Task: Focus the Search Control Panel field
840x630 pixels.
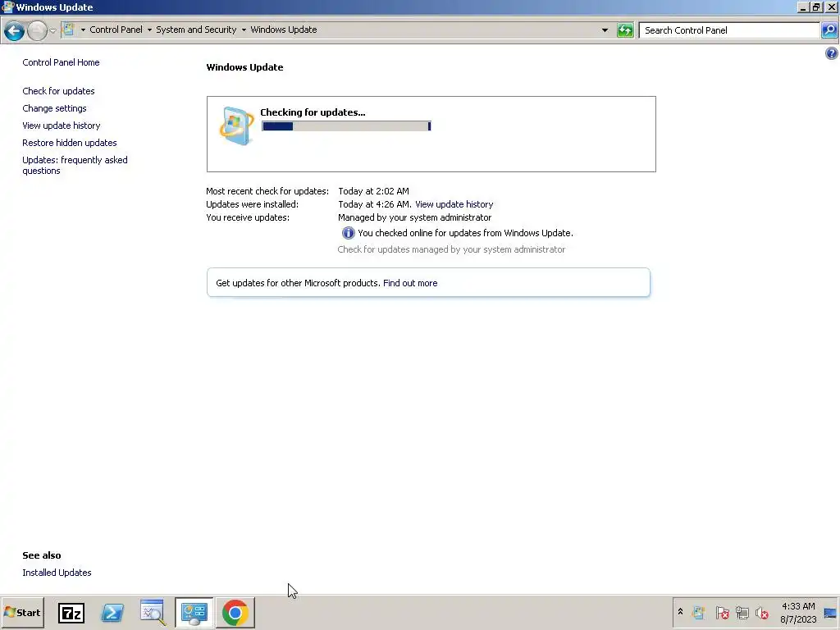Action: [729, 30]
